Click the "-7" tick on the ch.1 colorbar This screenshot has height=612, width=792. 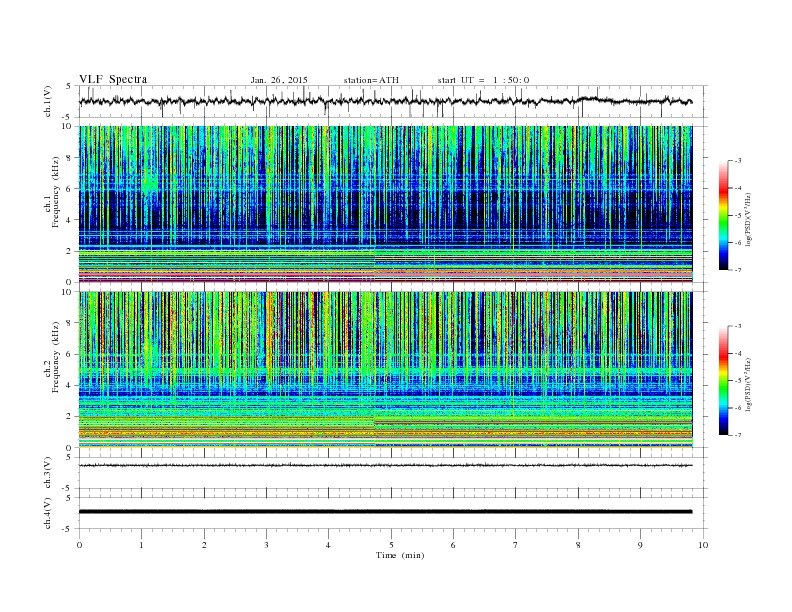[x=737, y=270]
